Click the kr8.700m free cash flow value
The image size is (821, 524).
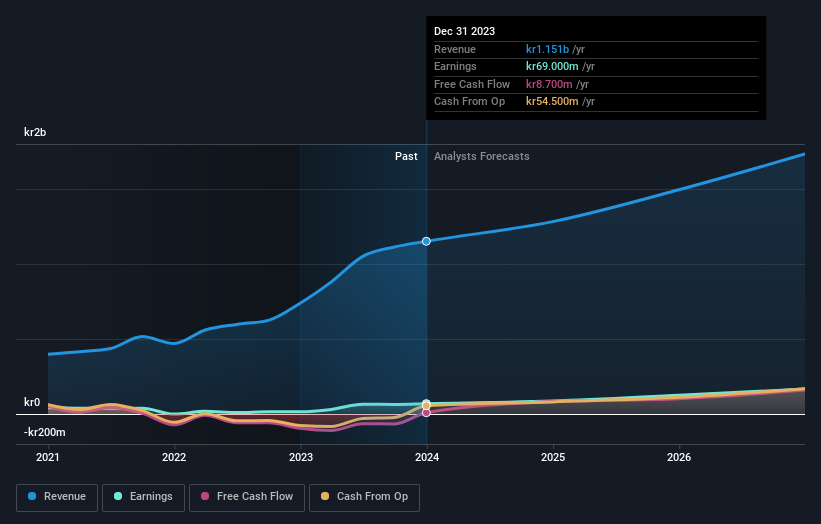[549, 84]
